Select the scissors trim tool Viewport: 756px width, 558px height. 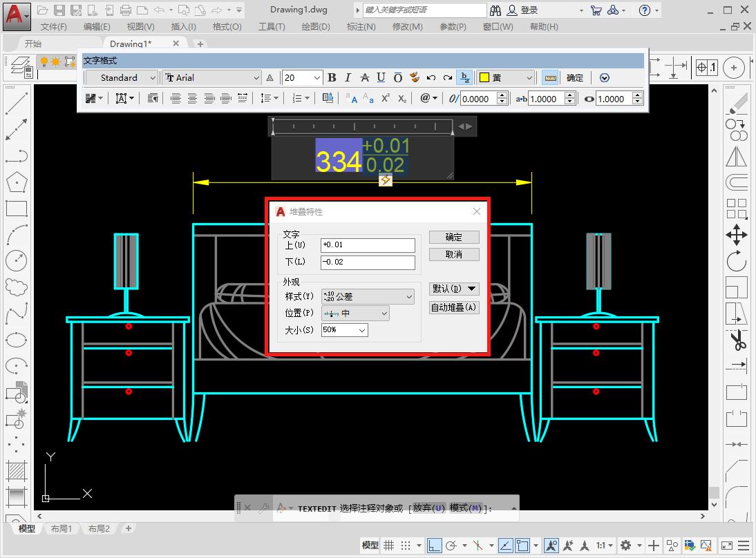tap(737, 340)
